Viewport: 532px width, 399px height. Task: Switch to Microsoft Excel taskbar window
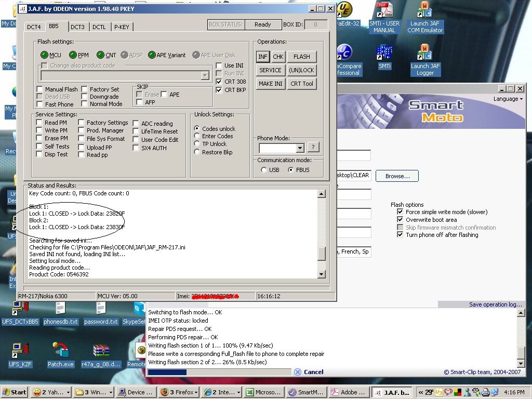264,392
